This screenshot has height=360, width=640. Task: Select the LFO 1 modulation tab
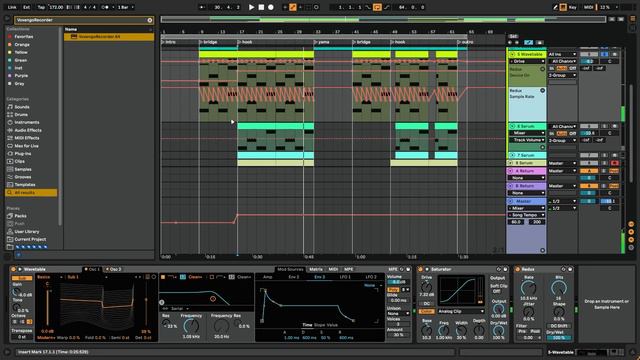click(345, 277)
